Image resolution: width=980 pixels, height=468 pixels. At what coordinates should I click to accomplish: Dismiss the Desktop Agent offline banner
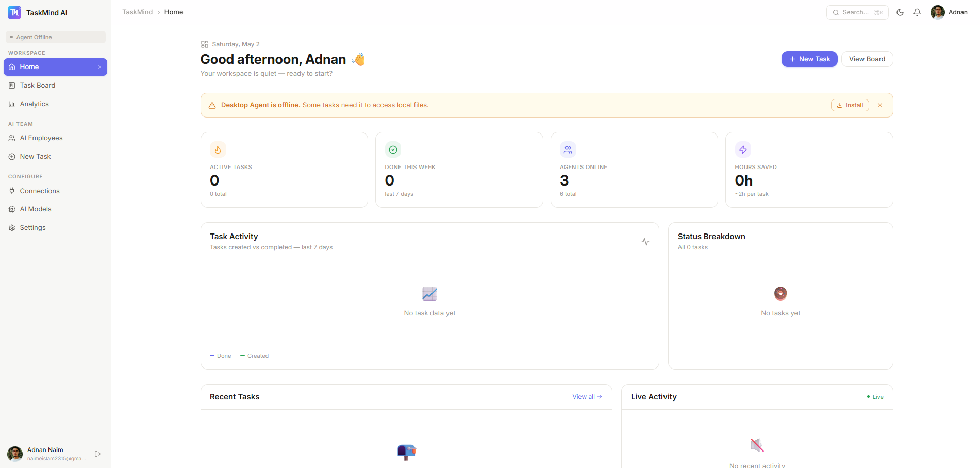pyautogui.click(x=880, y=105)
